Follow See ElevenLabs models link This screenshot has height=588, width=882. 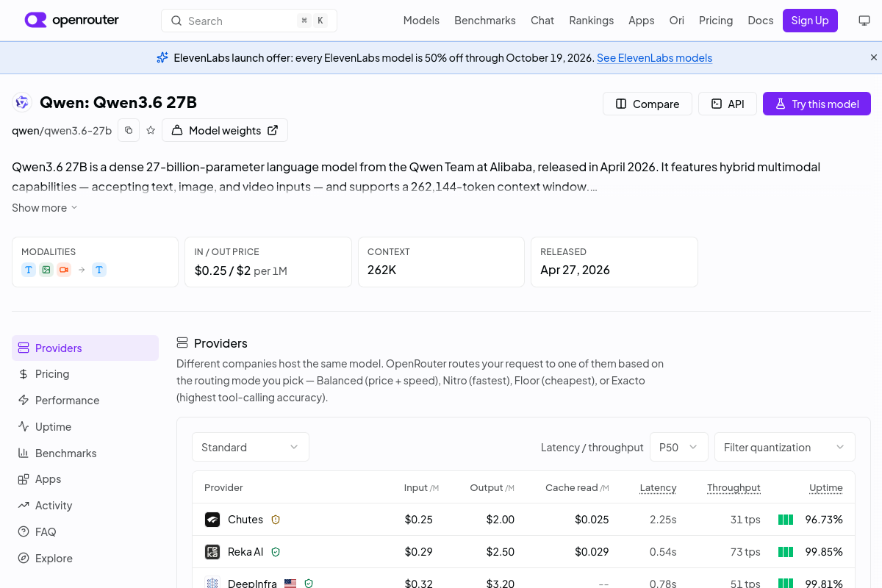(x=654, y=57)
